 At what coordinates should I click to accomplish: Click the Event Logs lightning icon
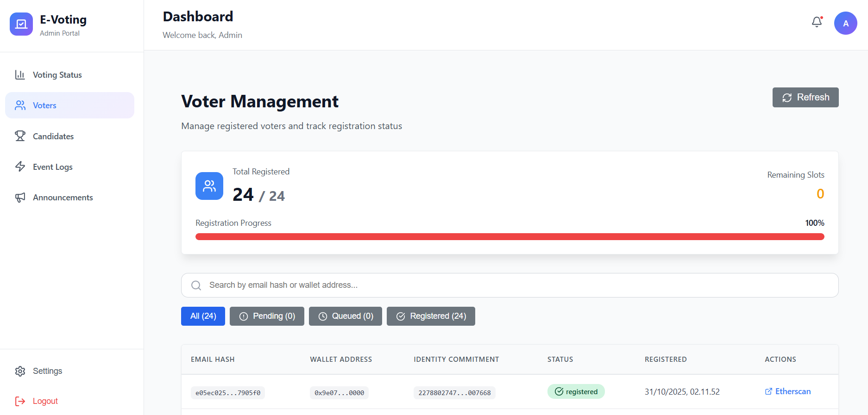coord(20,167)
